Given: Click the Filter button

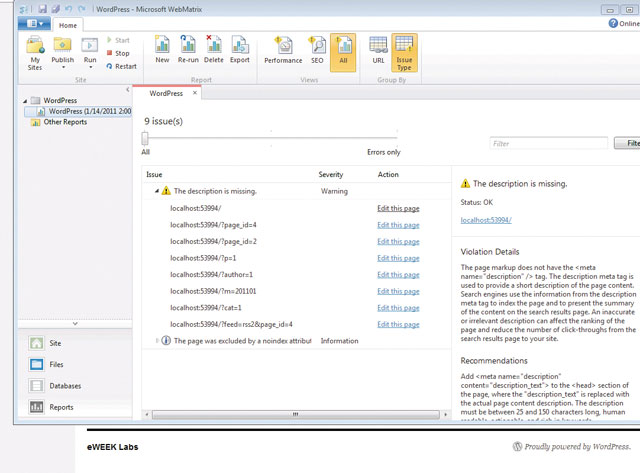Looking at the screenshot, I should coord(627,143).
